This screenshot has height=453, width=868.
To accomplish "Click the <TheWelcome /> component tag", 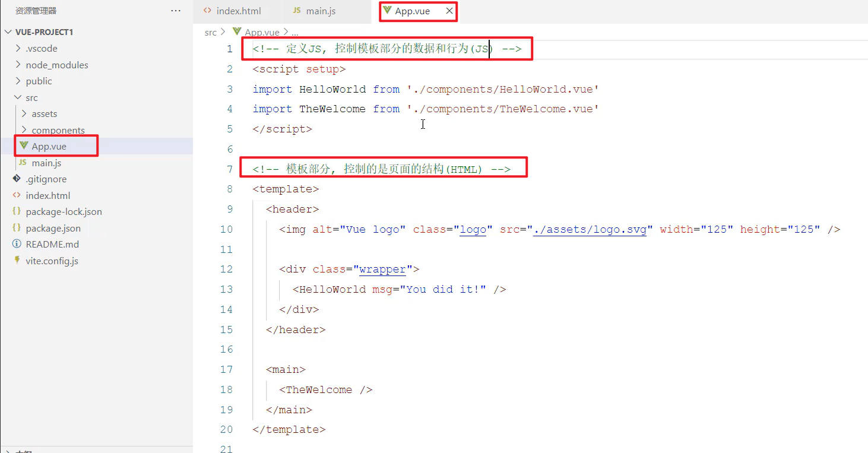I will (326, 389).
